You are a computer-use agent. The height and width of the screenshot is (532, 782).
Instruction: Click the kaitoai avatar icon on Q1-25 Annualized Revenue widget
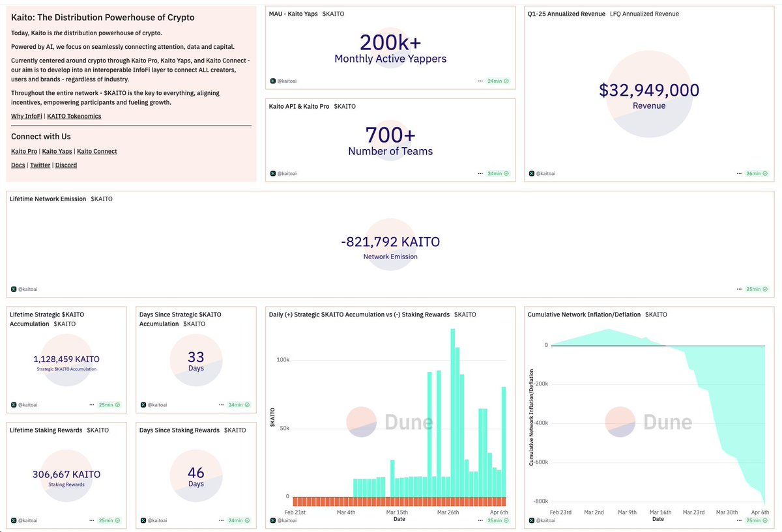(532, 174)
